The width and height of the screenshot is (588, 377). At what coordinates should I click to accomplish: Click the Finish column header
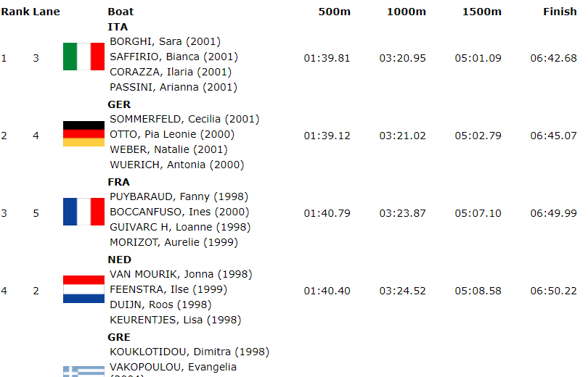click(x=560, y=12)
